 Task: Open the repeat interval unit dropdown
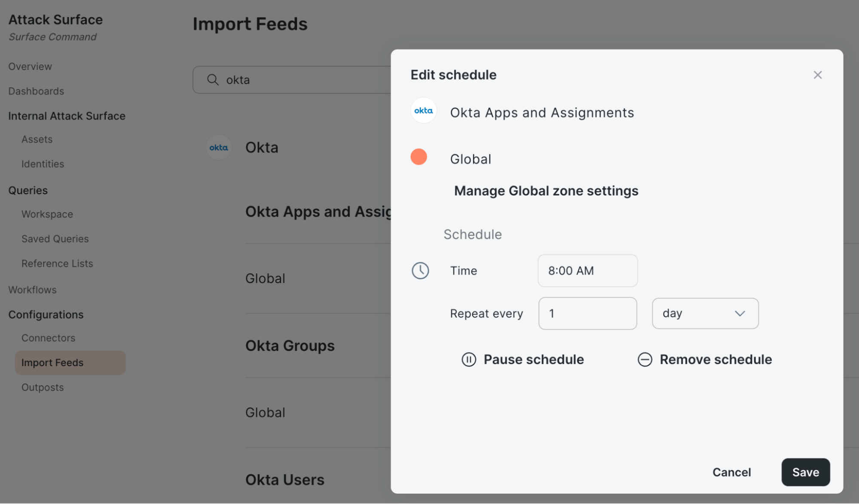pyautogui.click(x=705, y=313)
